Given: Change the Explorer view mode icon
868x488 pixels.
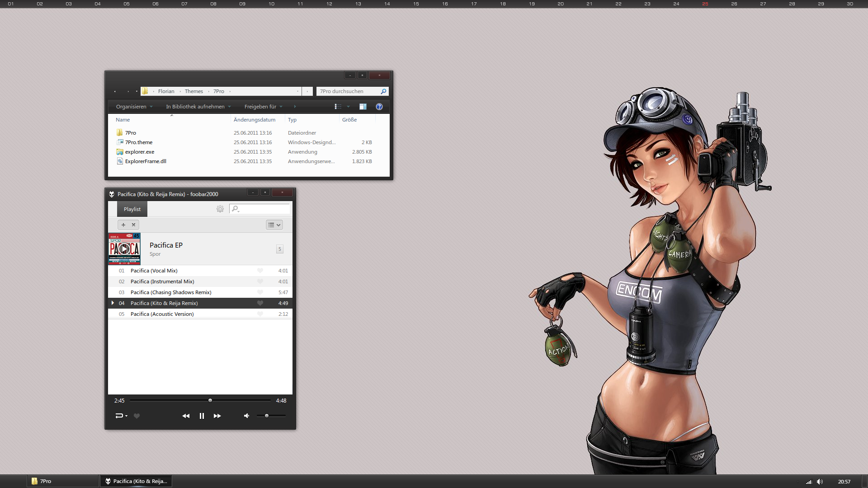Looking at the screenshot, I should (x=338, y=107).
